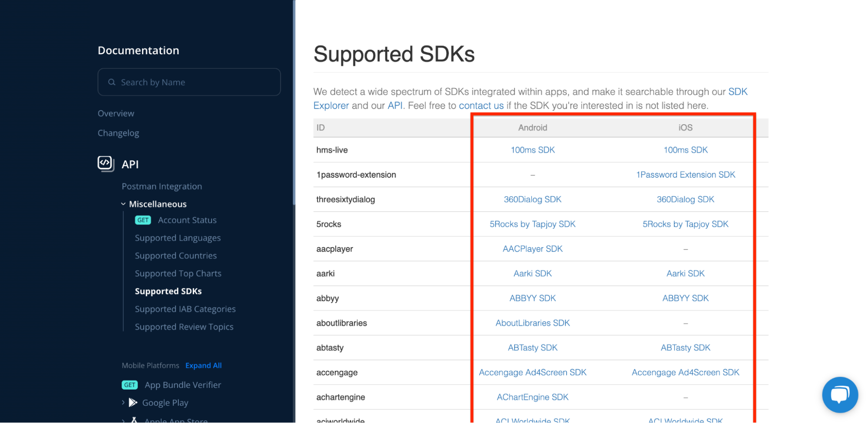The height and width of the screenshot is (423, 868).
Task: Click the API code icon
Action: tap(106, 164)
